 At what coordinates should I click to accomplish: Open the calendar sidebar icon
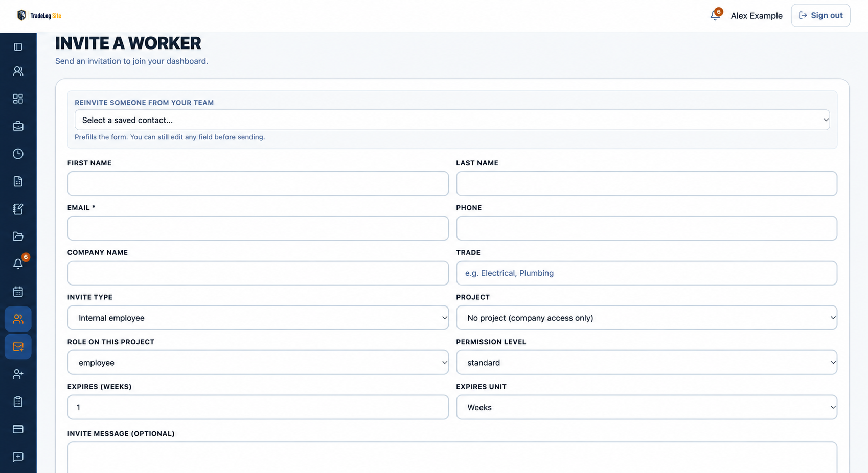click(x=18, y=292)
